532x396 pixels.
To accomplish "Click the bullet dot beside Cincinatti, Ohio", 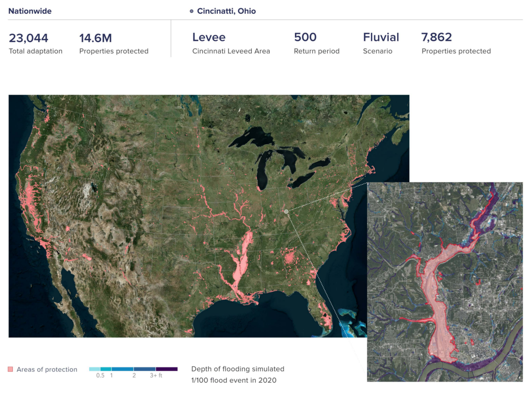I will click(x=191, y=11).
